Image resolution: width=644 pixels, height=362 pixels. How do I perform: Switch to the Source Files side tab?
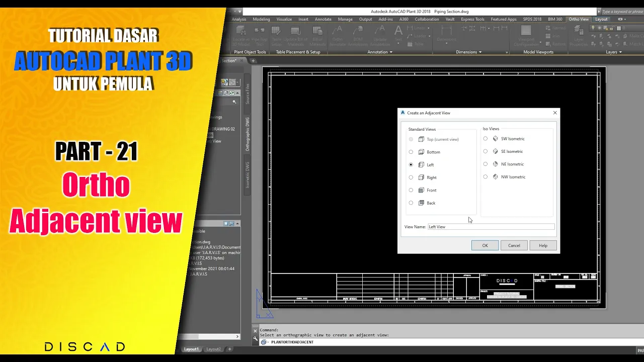247,94
